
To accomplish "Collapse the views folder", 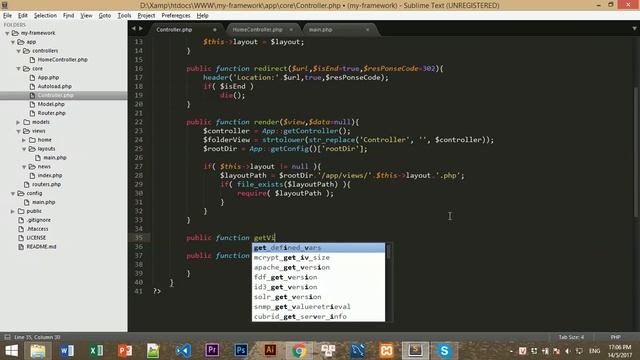I will (x=18, y=131).
